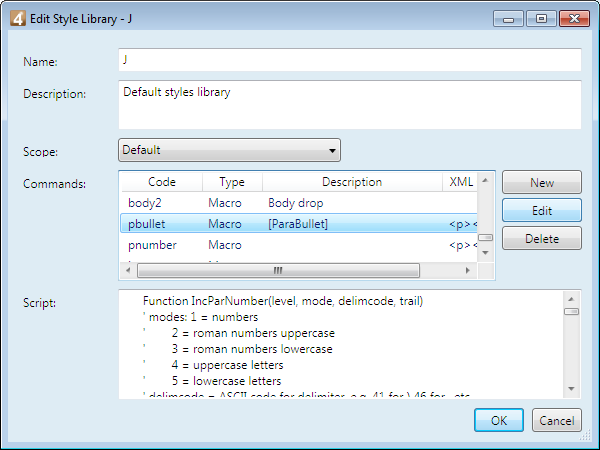This screenshot has height=450, width=600.
Task: Click the '[ParaBullet]' description cell
Action: [298, 224]
